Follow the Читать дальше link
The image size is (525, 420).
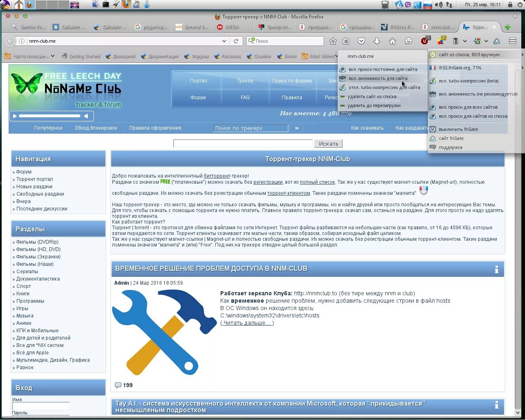pos(247,323)
